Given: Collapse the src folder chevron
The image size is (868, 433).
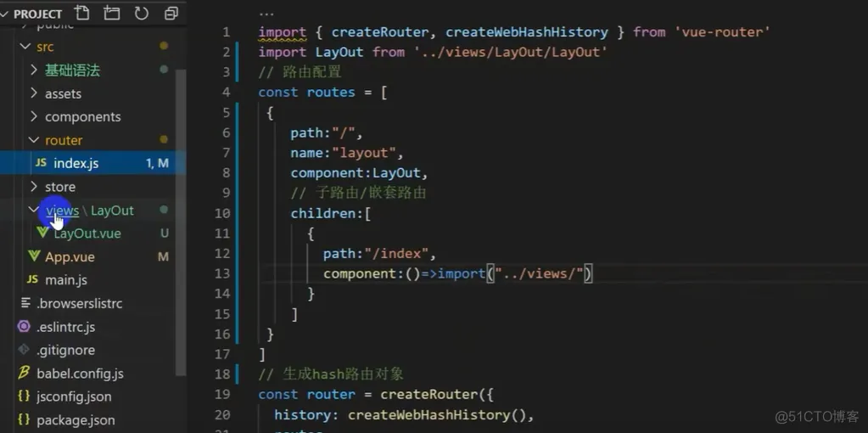Looking at the screenshot, I should point(25,47).
